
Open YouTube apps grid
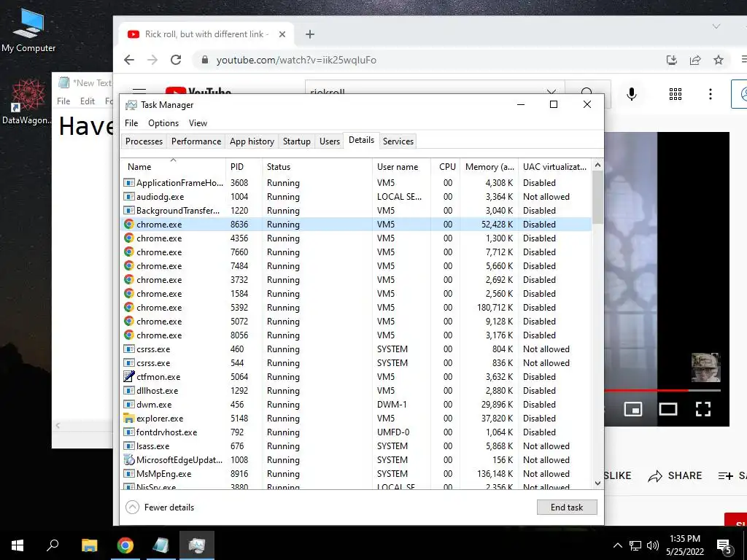[675, 94]
